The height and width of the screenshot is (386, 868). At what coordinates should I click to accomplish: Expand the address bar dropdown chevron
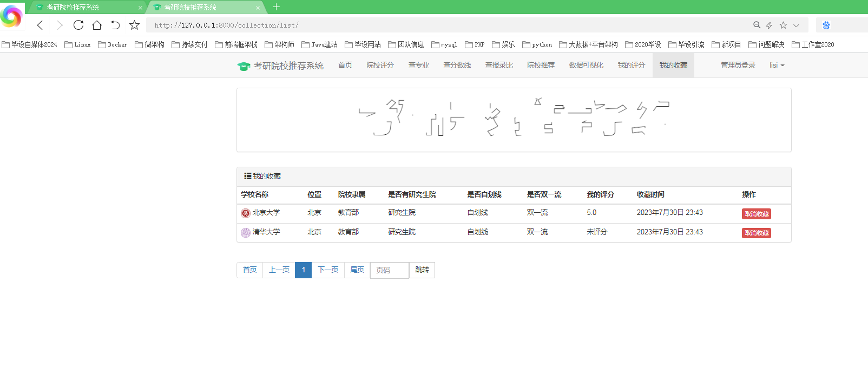click(796, 25)
